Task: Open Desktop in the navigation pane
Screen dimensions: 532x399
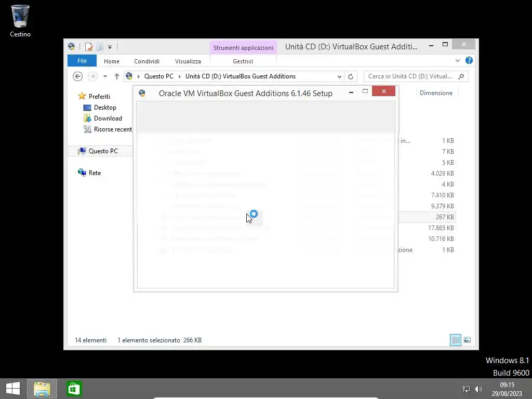Action: 100,108
